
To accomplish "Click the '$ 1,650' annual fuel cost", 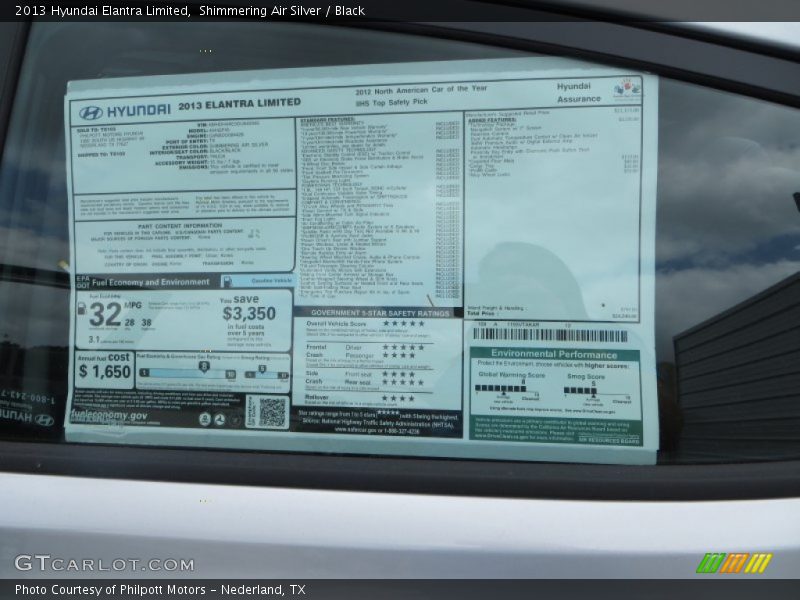I will click(x=105, y=371).
